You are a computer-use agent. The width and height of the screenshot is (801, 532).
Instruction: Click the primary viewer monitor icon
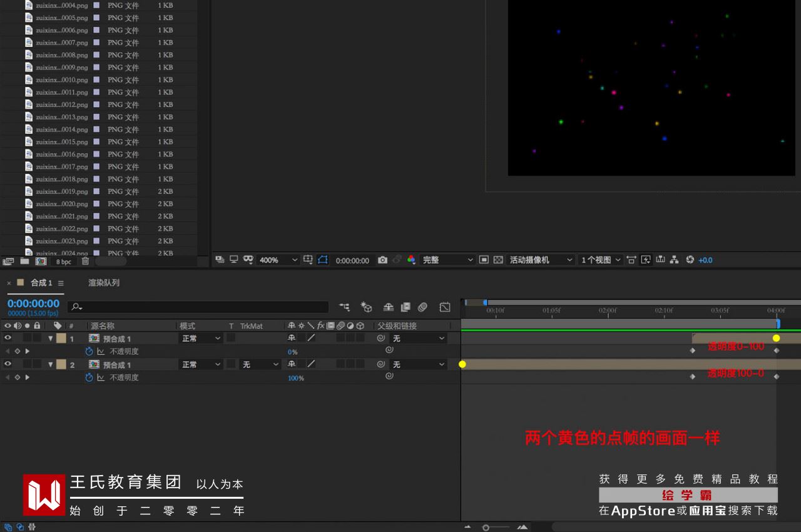click(x=234, y=260)
